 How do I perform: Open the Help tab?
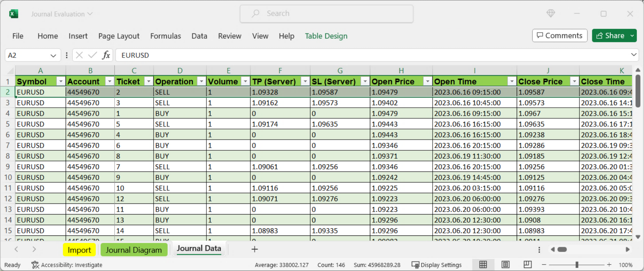click(287, 36)
